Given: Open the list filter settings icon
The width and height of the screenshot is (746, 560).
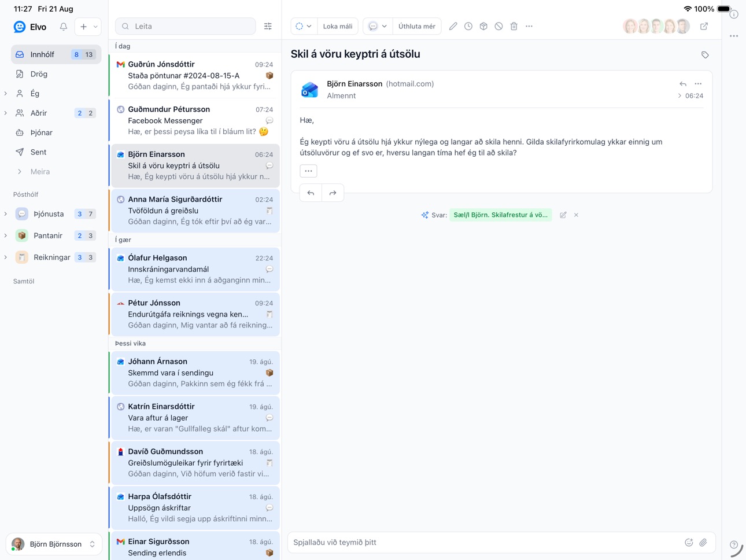Looking at the screenshot, I should [268, 27].
